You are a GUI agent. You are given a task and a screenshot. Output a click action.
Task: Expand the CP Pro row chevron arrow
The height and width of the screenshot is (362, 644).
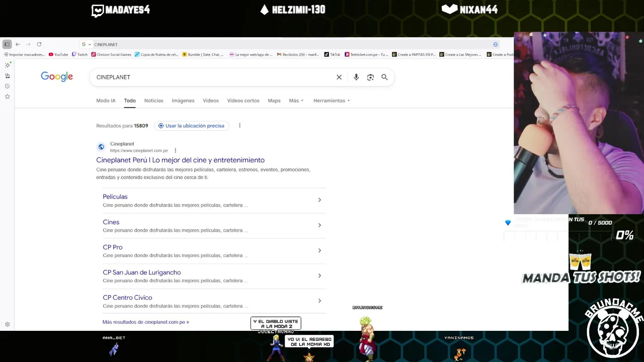pos(319,250)
